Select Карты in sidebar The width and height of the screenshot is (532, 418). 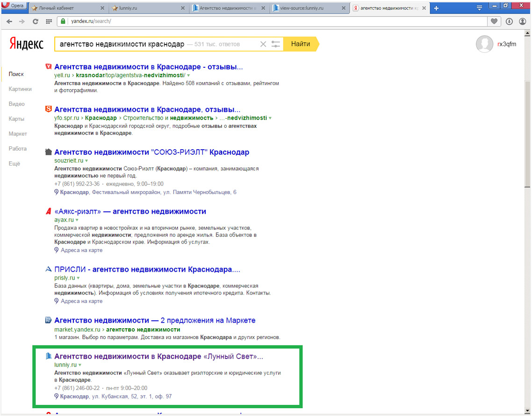click(16, 119)
